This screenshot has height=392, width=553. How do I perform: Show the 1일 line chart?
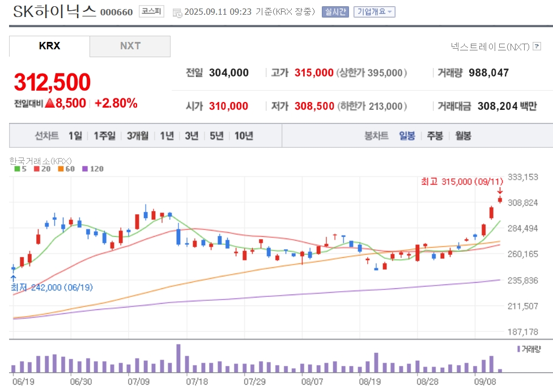(x=75, y=136)
